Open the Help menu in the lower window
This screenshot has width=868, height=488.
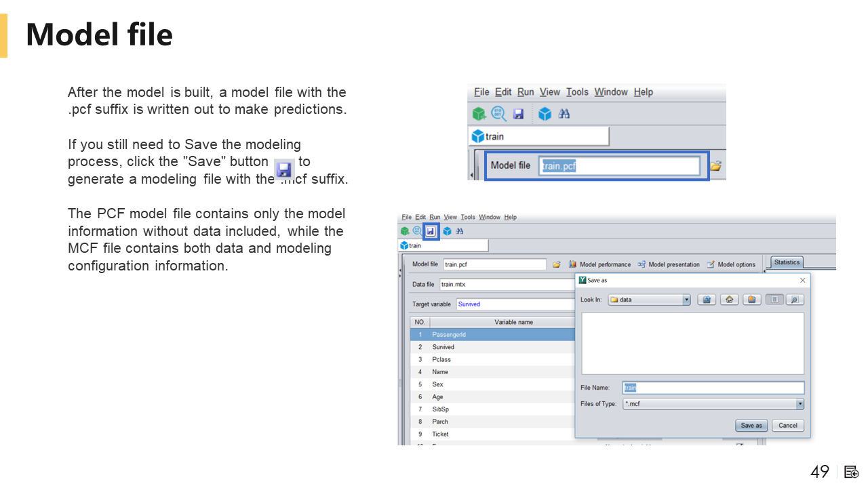(x=511, y=218)
